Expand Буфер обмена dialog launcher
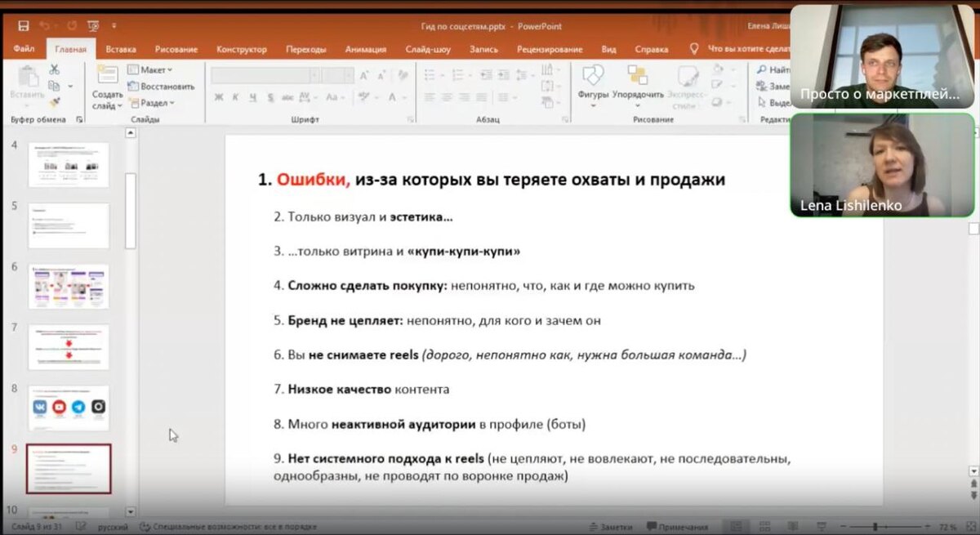Screen dimensions: 980x535 tap(80, 120)
